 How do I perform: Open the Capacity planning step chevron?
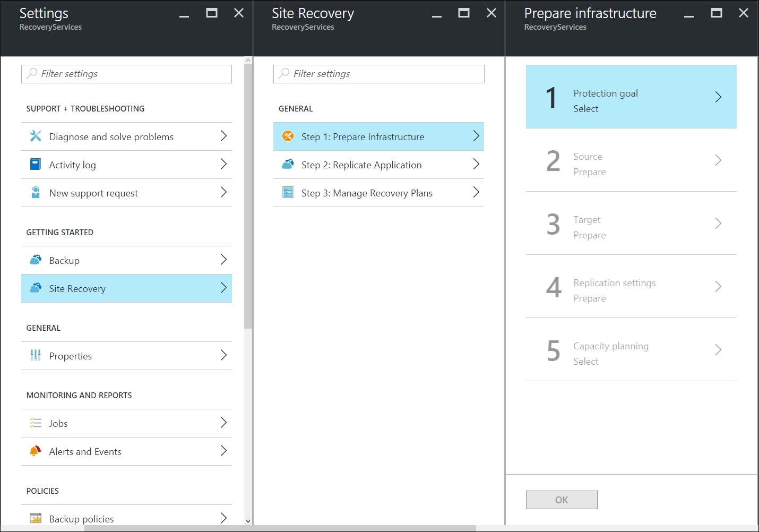point(718,350)
